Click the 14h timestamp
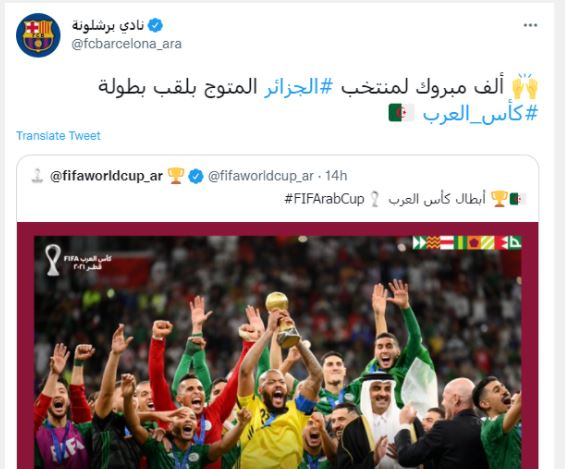Image resolution: width=565 pixels, height=469 pixels. (x=336, y=176)
